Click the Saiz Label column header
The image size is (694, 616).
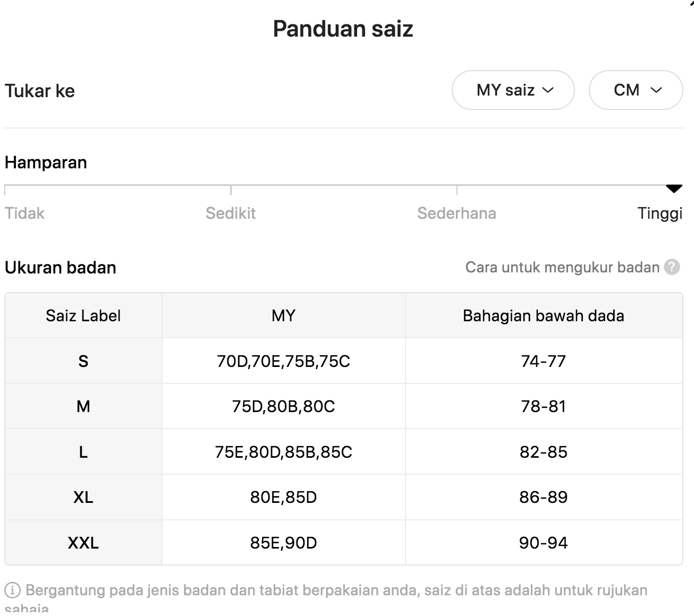tap(83, 315)
